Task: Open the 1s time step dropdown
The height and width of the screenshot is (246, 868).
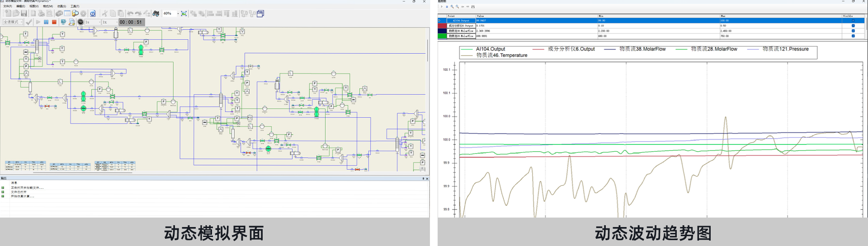Action: (99, 22)
